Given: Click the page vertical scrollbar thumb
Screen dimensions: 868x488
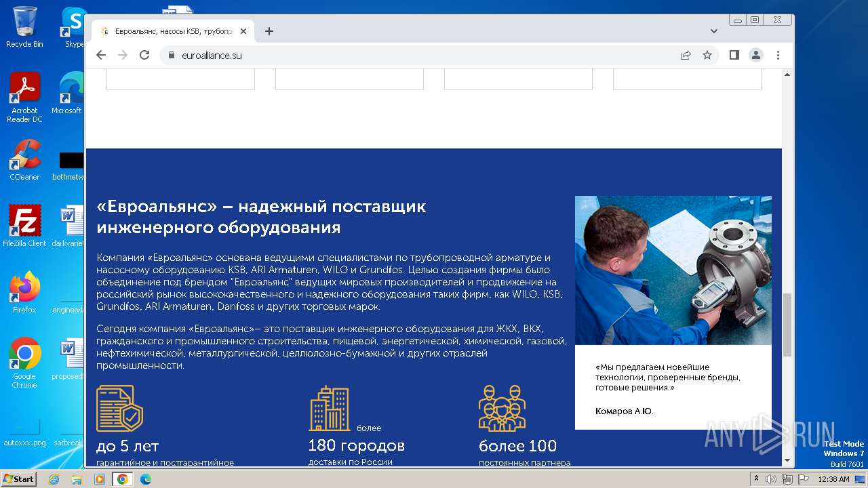Looking at the screenshot, I should pos(787,325).
